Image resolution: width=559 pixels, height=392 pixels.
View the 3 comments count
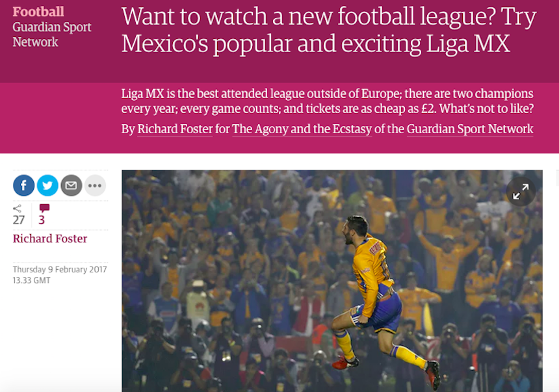coord(42,220)
